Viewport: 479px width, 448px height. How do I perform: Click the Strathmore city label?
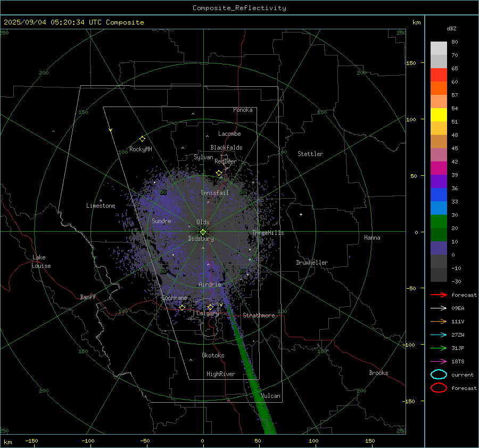point(259,315)
